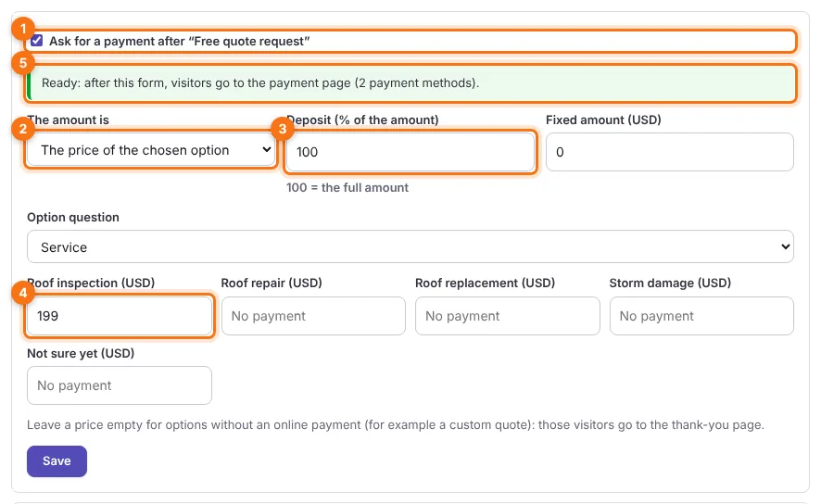Expand the Option question dropdown showing Service
The height and width of the screenshot is (504, 821).
pyautogui.click(x=410, y=246)
